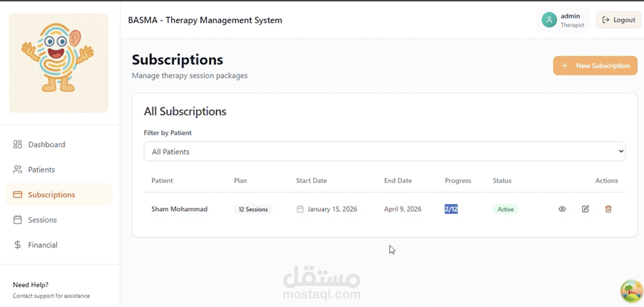Screen dimensions: 644x307
Task: Open the Dashboard from the sidebar
Action: coord(46,144)
